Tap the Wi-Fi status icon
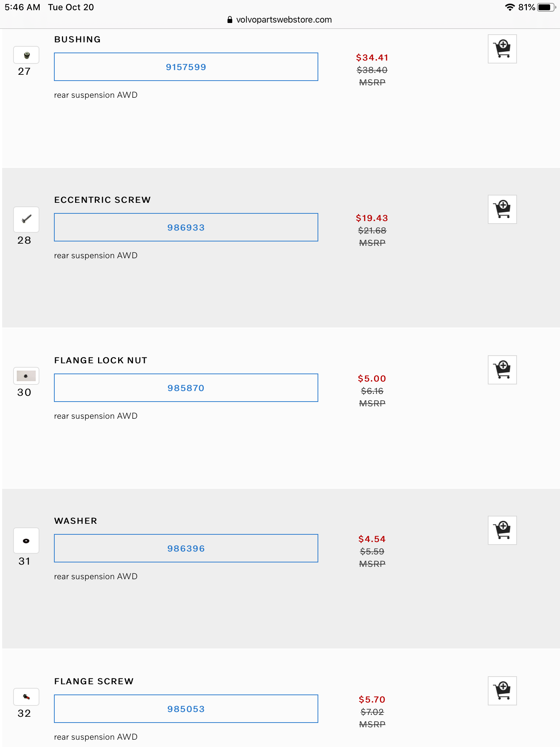 point(510,7)
